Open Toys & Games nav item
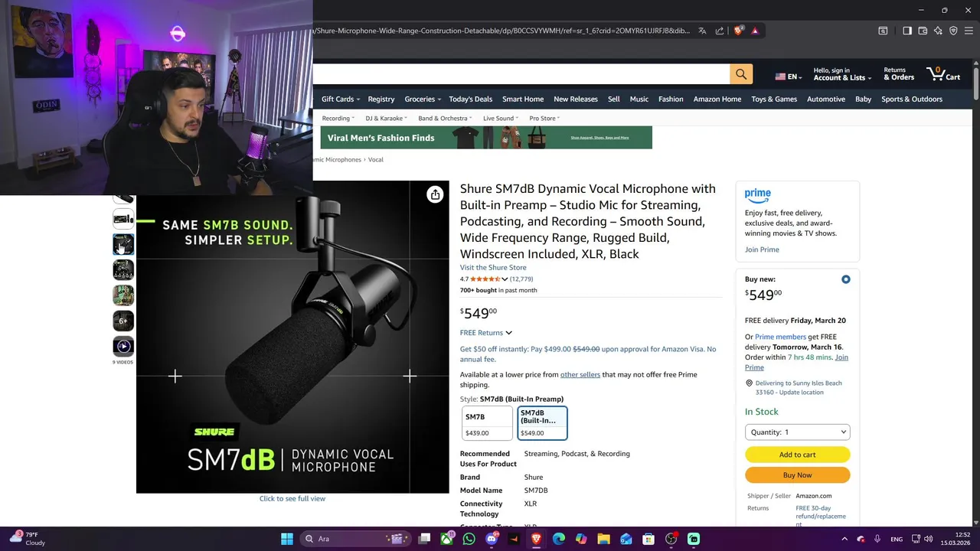The height and width of the screenshot is (551, 980). point(774,99)
